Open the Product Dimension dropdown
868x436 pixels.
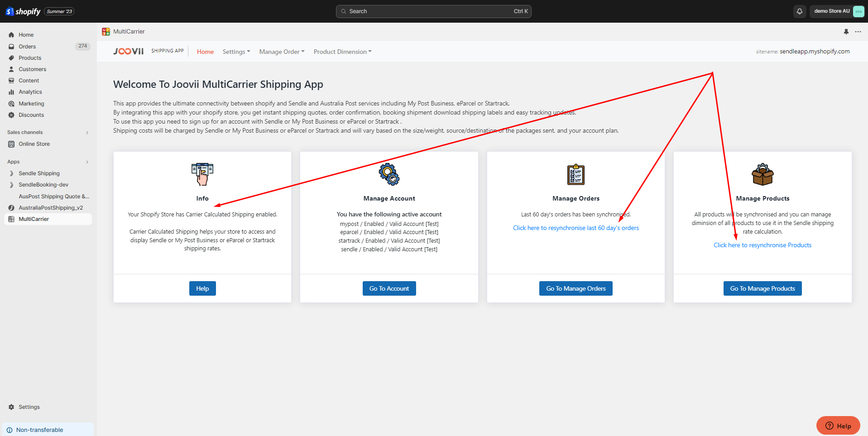[342, 51]
